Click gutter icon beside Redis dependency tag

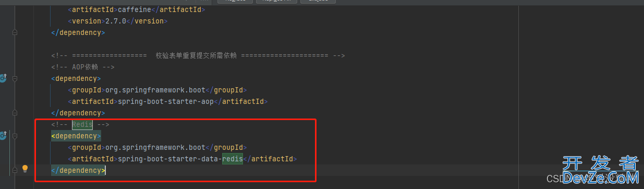point(3,136)
